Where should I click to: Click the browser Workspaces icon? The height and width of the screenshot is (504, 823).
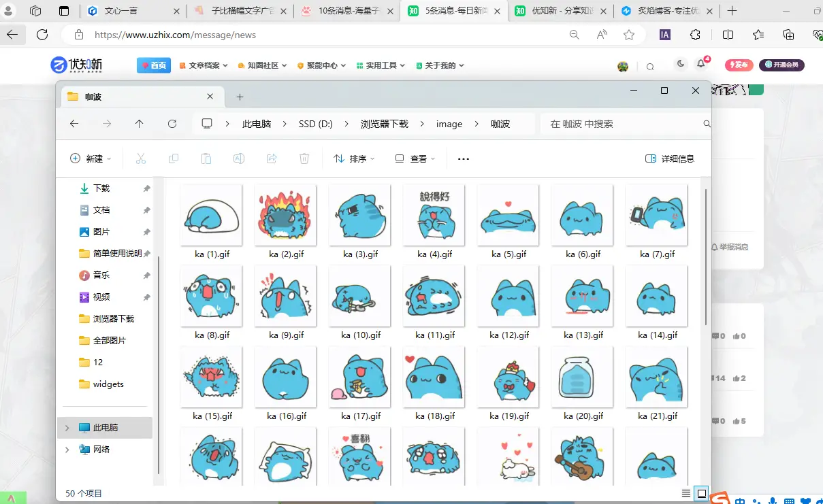(36, 11)
